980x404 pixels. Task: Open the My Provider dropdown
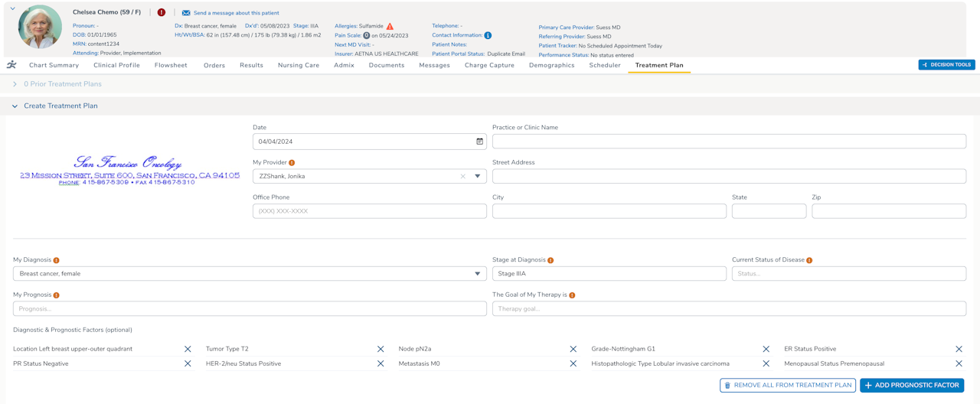(477, 177)
